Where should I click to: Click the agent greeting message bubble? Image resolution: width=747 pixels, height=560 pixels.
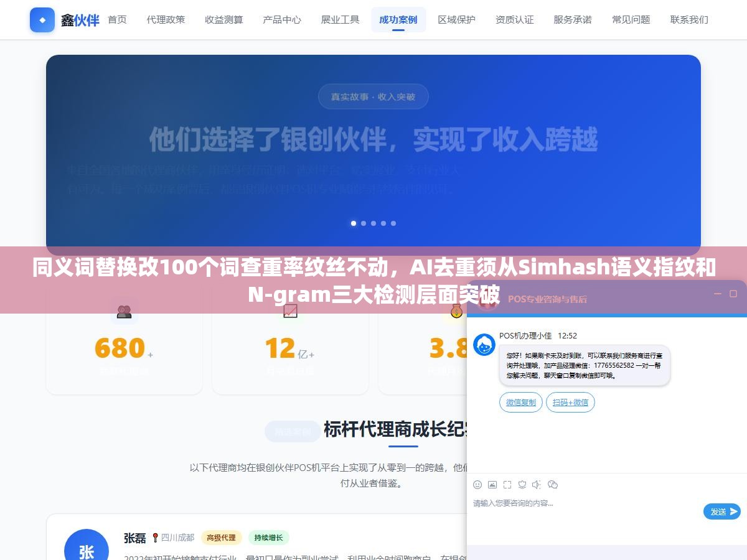pyautogui.click(x=585, y=365)
